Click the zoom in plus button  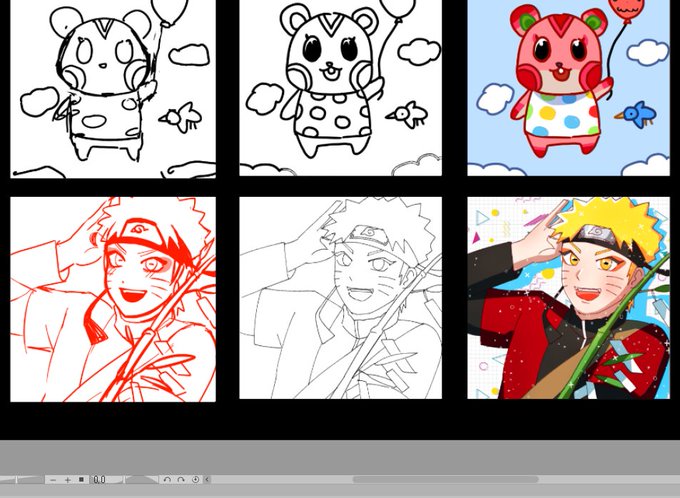67,480
